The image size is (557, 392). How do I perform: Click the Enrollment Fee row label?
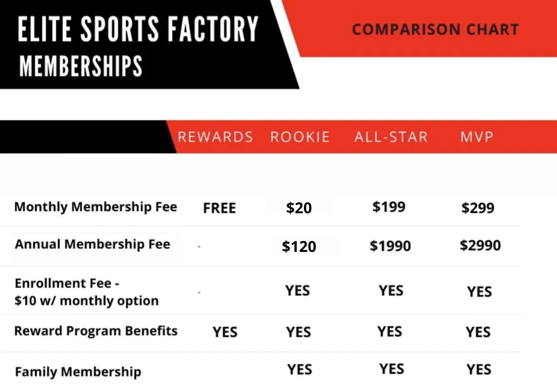tap(87, 292)
